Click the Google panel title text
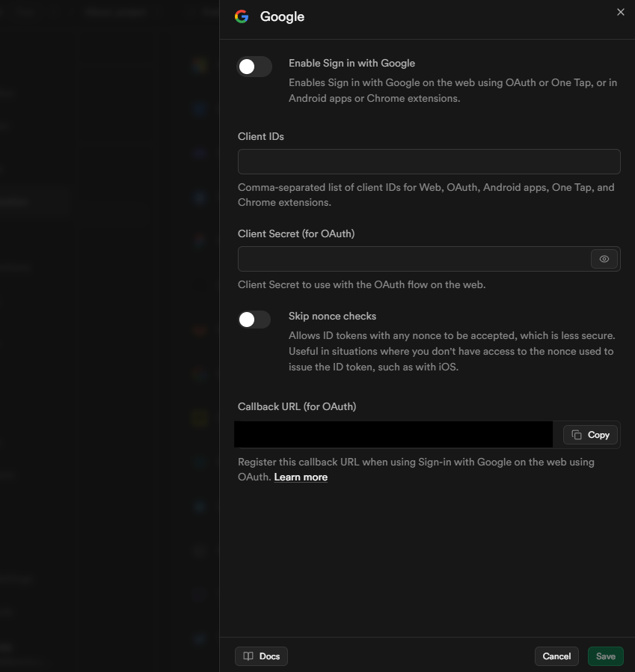Image resolution: width=635 pixels, height=672 pixels. [x=282, y=16]
